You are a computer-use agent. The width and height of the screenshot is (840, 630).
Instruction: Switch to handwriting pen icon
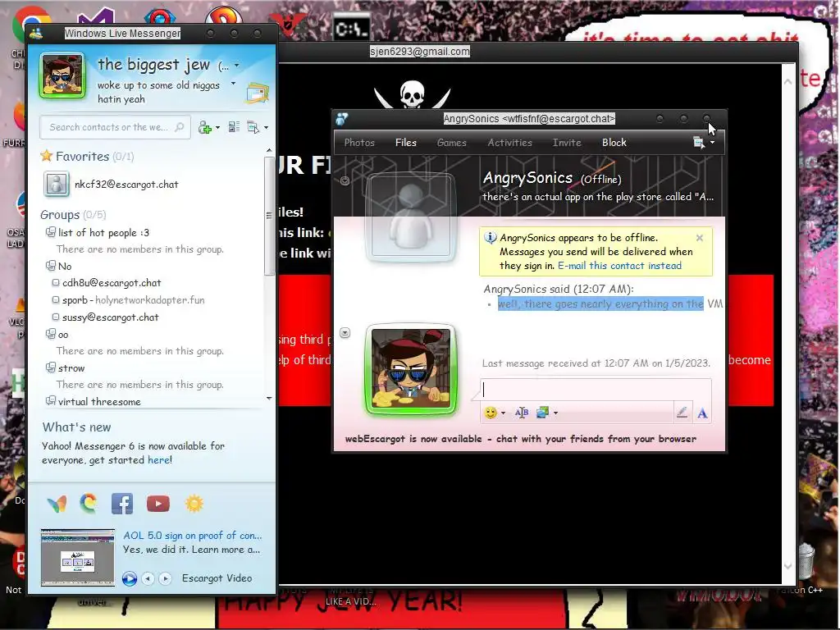[x=682, y=413]
